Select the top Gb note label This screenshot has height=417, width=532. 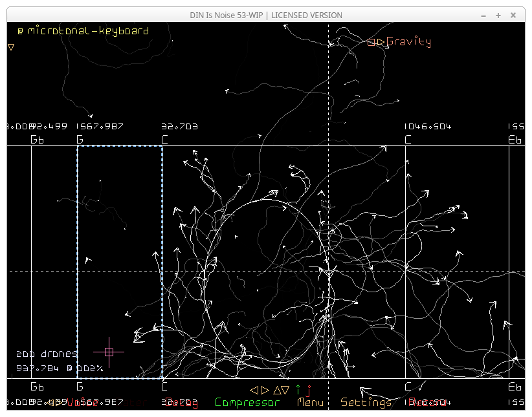tap(38, 140)
